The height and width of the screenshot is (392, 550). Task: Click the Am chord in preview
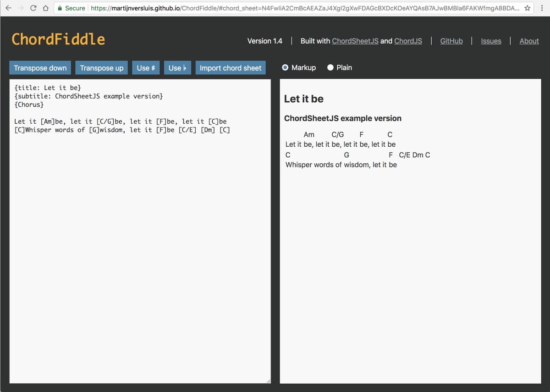pyautogui.click(x=309, y=135)
